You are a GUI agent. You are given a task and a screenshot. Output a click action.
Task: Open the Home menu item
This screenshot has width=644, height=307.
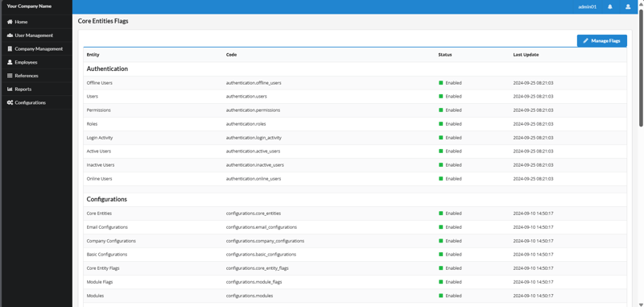click(x=36, y=22)
